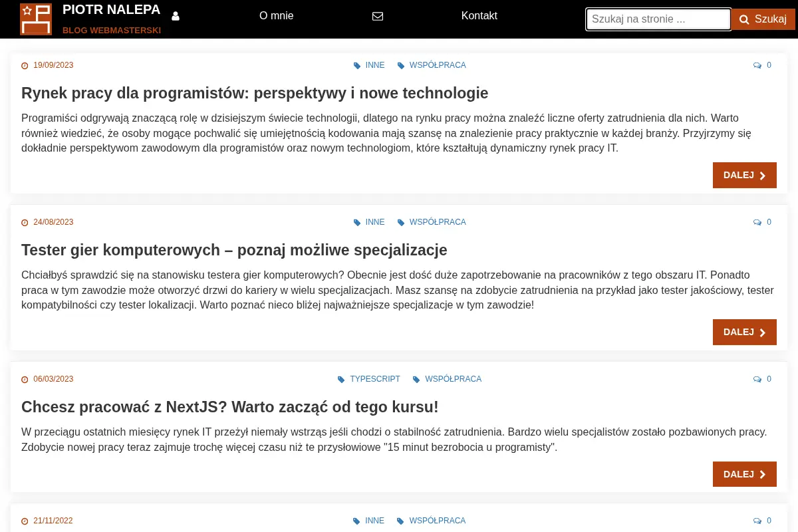Click comment count 0 in Tester gier post
The image size is (798, 532).
click(769, 222)
